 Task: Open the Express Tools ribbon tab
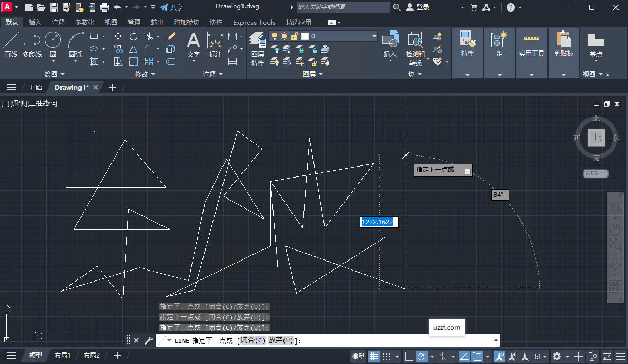[x=254, y=22]
